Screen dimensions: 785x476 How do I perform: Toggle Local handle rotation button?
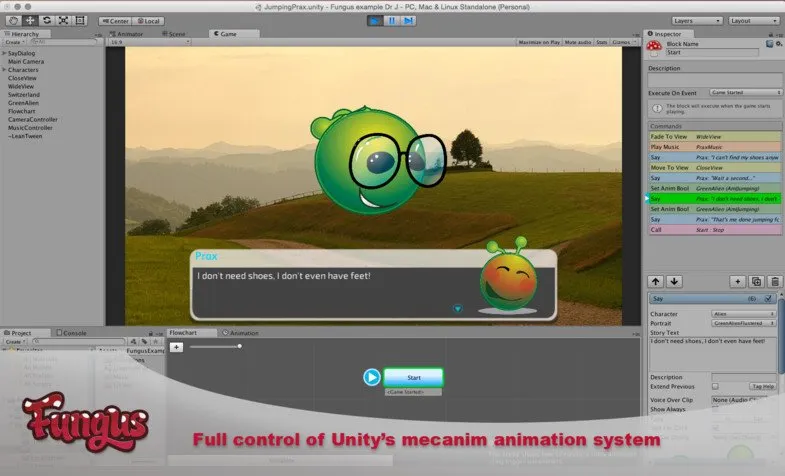[x=149, y=21]
